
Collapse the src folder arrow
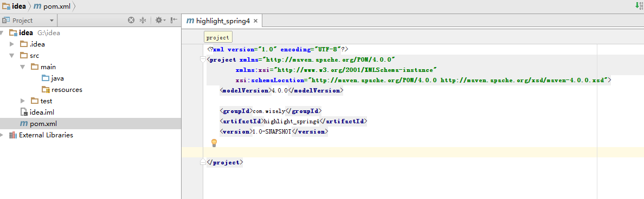pos(12,55)
